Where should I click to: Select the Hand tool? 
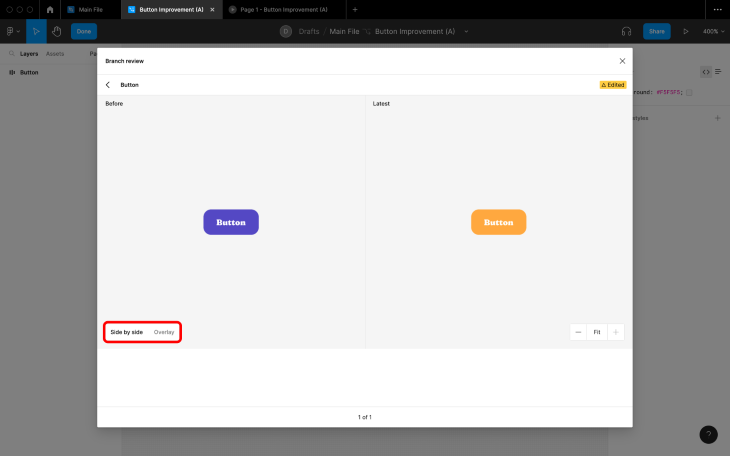click(57, 31)
